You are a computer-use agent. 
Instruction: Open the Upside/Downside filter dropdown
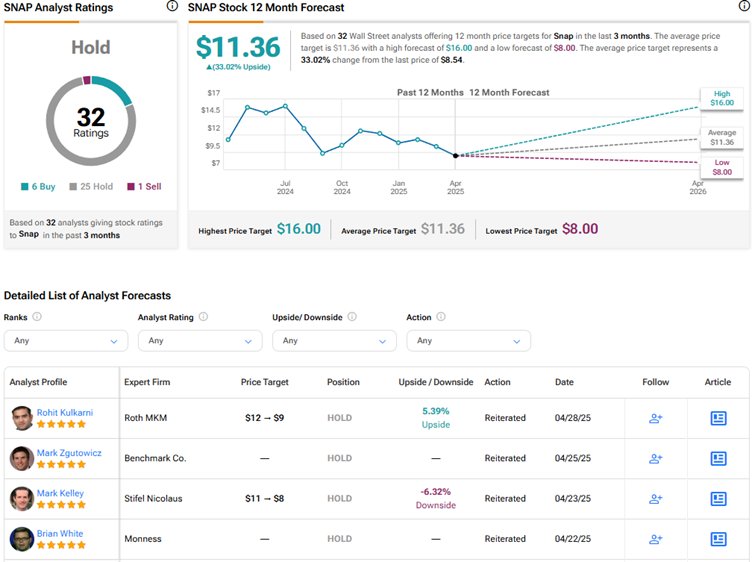334,341
